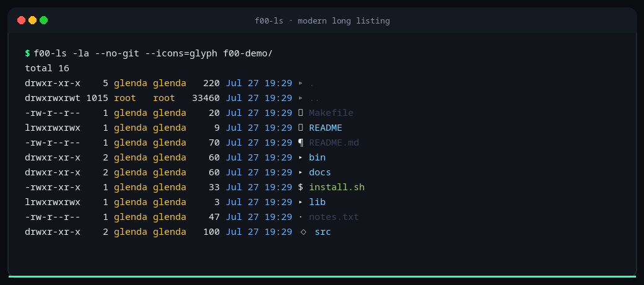This screenshot has height=285, width=644.
Task: Click the first 'root' owner entry
Action: pyautogui.click(x=125, y=98)
